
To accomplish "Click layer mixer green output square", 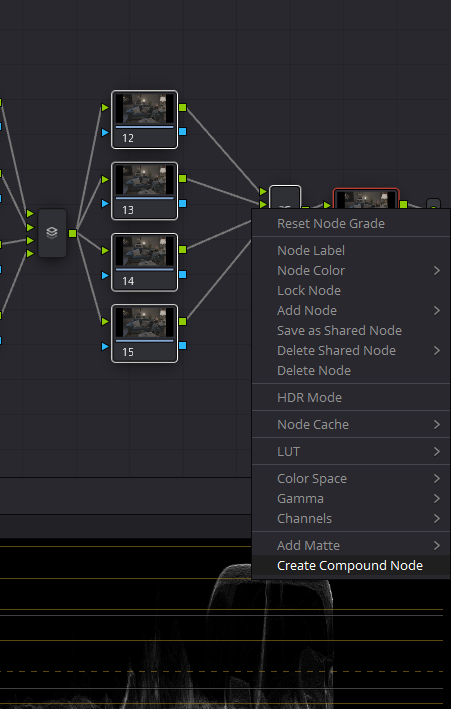I will (x=72, y=233).
